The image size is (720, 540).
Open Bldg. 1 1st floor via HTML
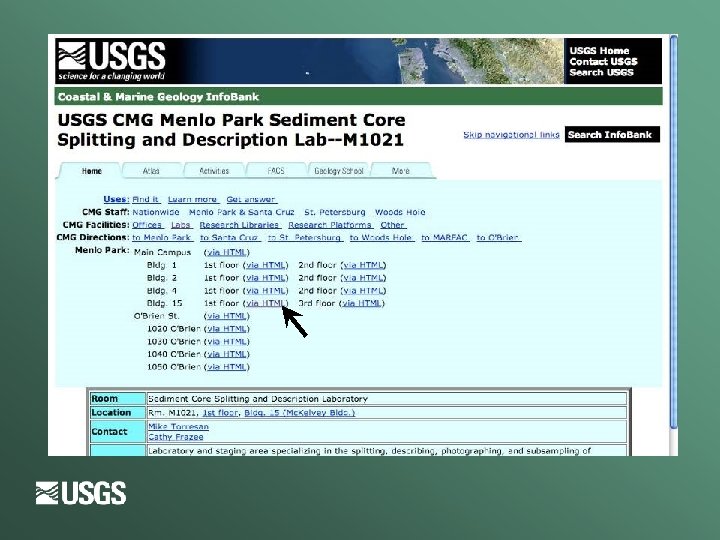pyautogui.click(x=266, y=265)
